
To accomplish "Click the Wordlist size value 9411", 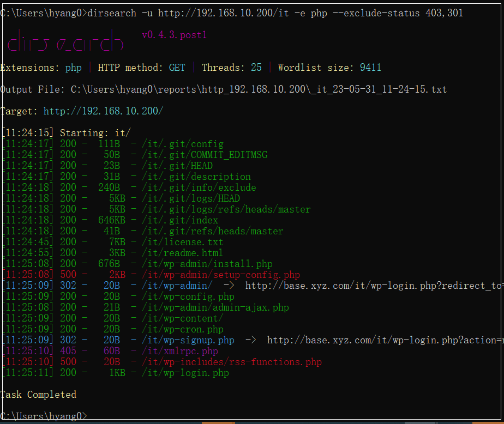I will (370, 68).
